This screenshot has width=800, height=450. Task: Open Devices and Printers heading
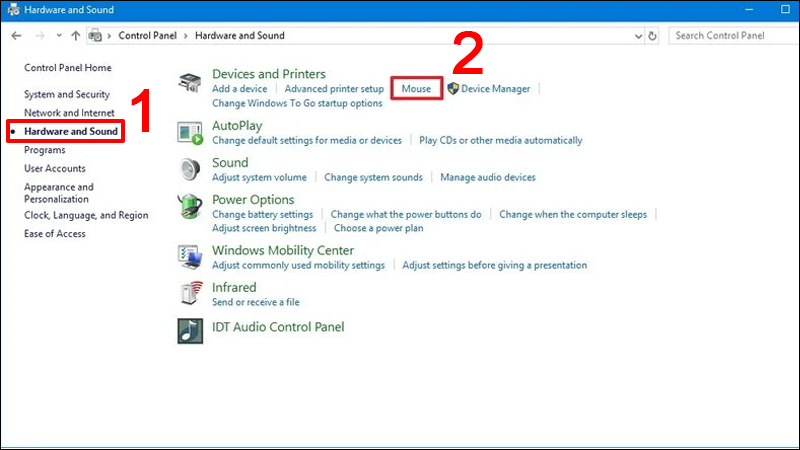[269, 74]
